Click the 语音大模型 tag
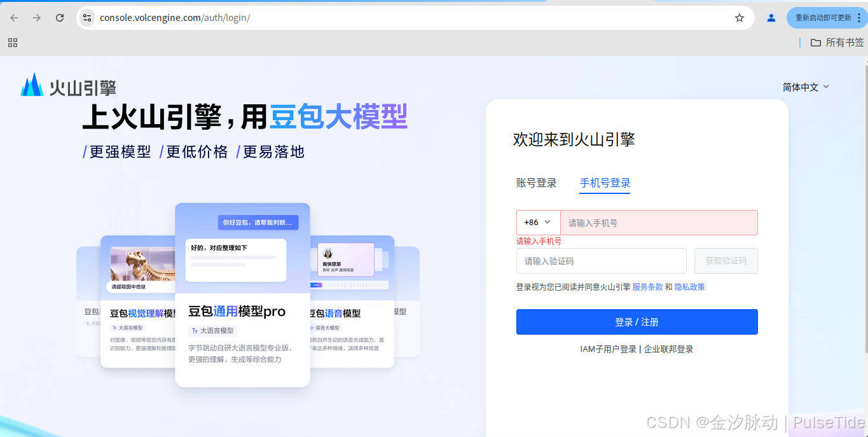868x437 pixels. tap(326, 328)
